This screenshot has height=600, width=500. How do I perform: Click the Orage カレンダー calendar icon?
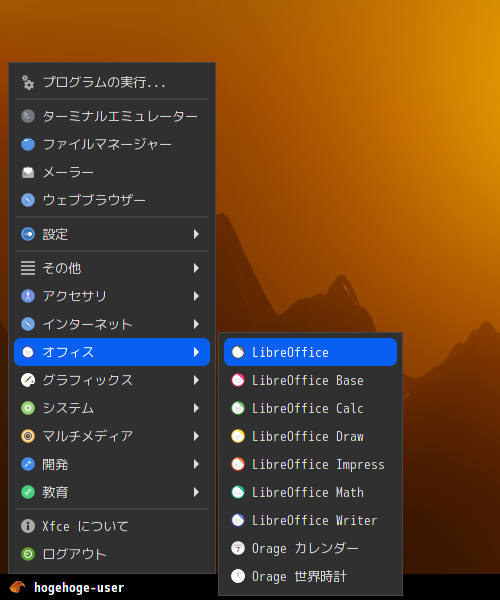(238, 548)
